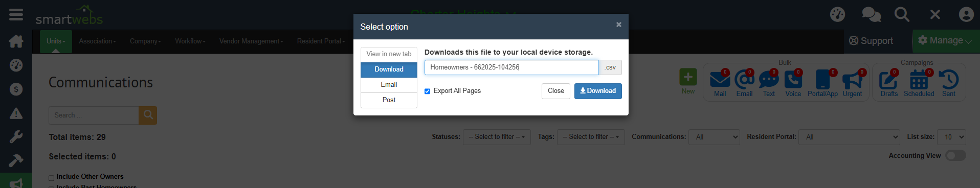
Task: Open campaign Drafts icon
Action: (x=888, y=80)
